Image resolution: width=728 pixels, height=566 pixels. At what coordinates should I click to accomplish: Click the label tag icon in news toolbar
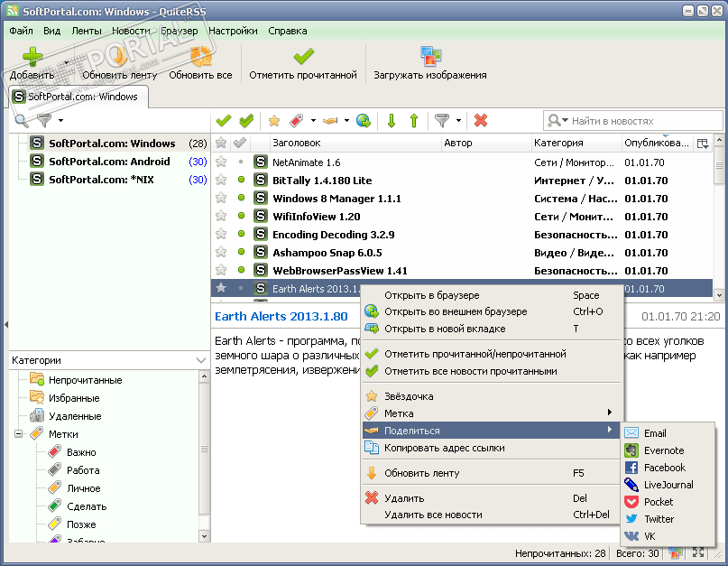(x=296, y=121)
